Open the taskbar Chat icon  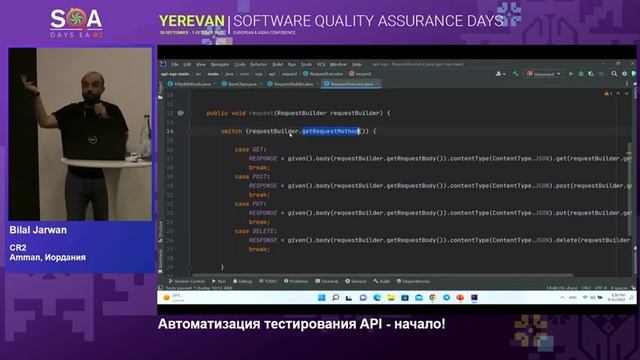(x=363, y=298)
